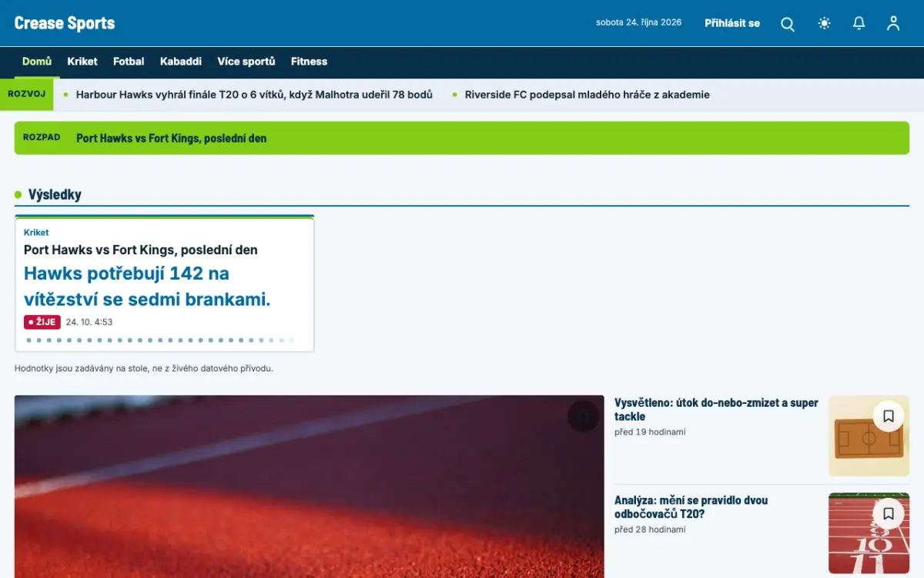Click the Kriket label in the score card

point(36,232)
